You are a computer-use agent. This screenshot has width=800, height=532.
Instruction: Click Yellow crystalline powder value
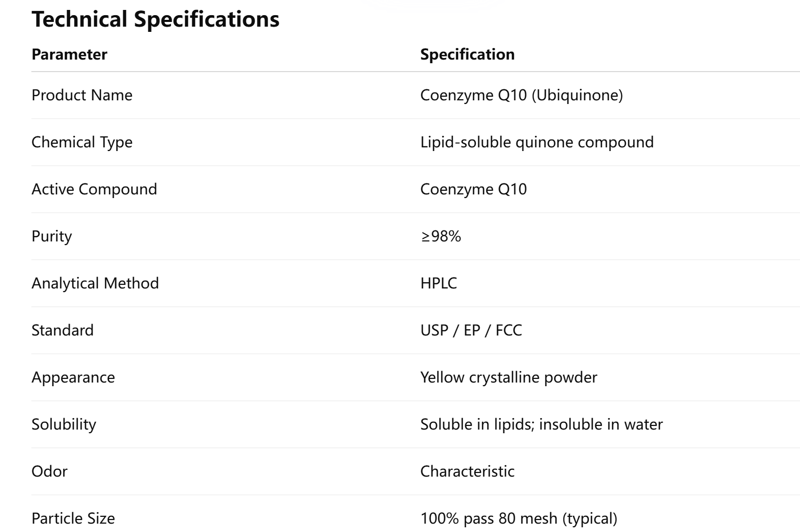pos(508,377)
